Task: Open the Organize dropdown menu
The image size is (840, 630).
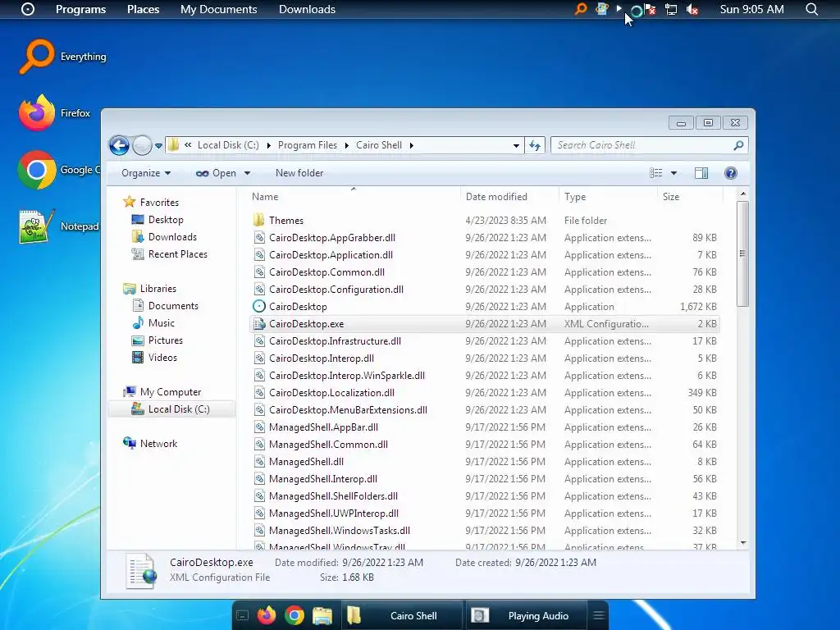Action: [146, 173]
